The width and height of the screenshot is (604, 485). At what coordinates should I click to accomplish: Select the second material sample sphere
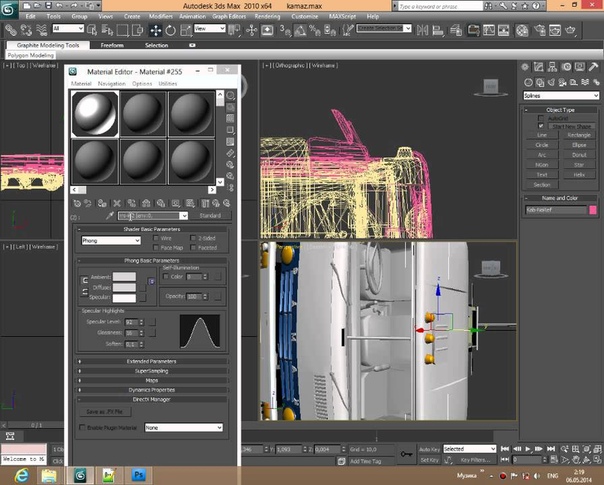[x=143, y=114]
